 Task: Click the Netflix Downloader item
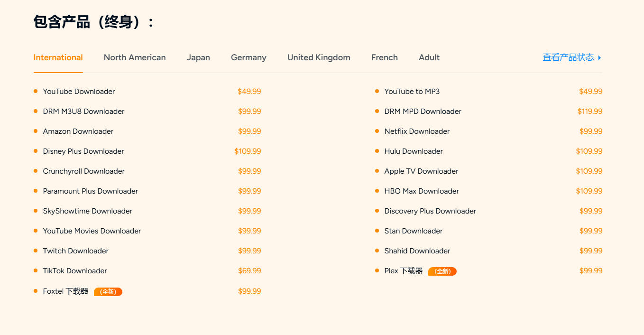(417, 131)
